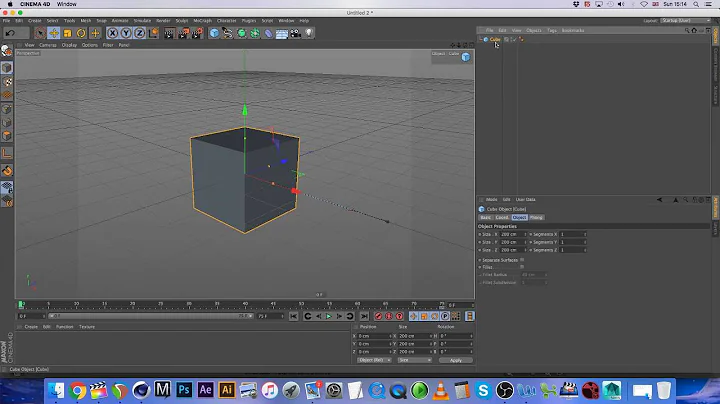Toggle Position keyframe recording icon
720x404 pixels.
click(413, 316)
